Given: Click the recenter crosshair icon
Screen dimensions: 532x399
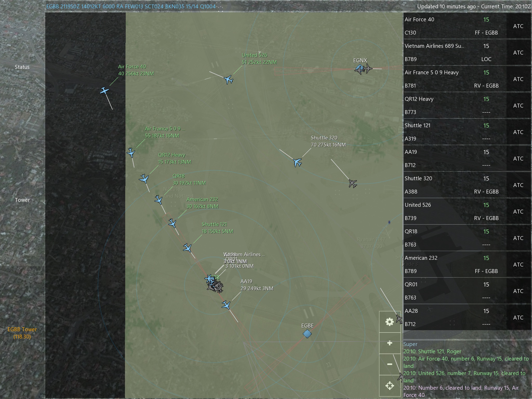Looking at the screenshot, I should pos(389,386).
